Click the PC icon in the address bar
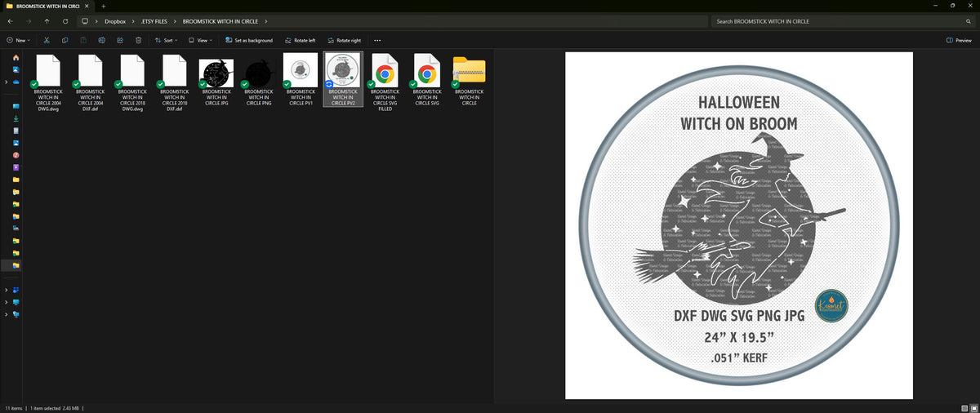The height and width of the screenshot is (413, 980). (84, 21)
